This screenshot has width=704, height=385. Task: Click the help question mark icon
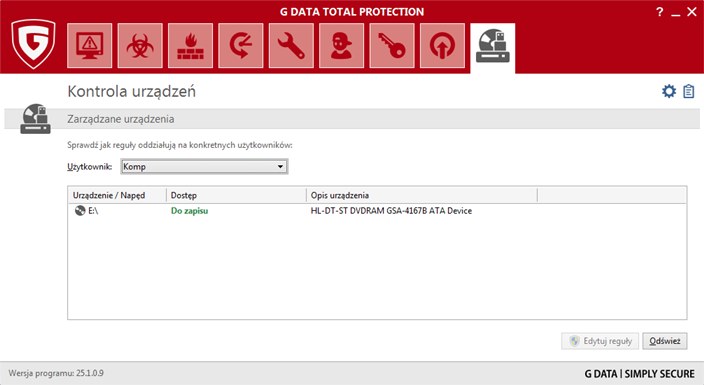659,12
